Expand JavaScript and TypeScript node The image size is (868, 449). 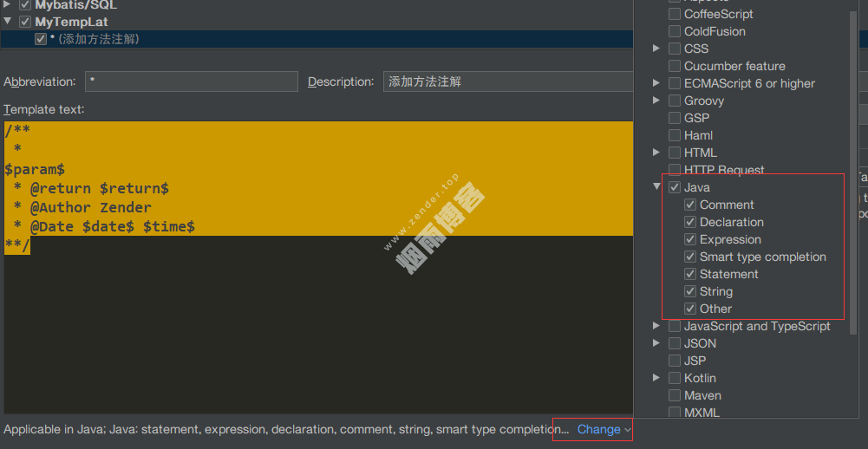(x=657, y=326)
